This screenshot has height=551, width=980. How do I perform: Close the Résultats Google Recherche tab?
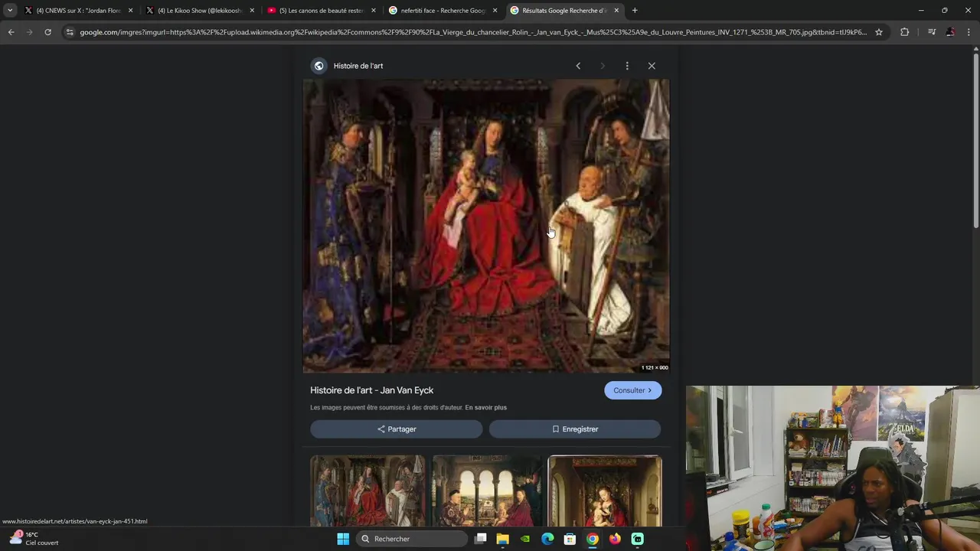[616, 11]
